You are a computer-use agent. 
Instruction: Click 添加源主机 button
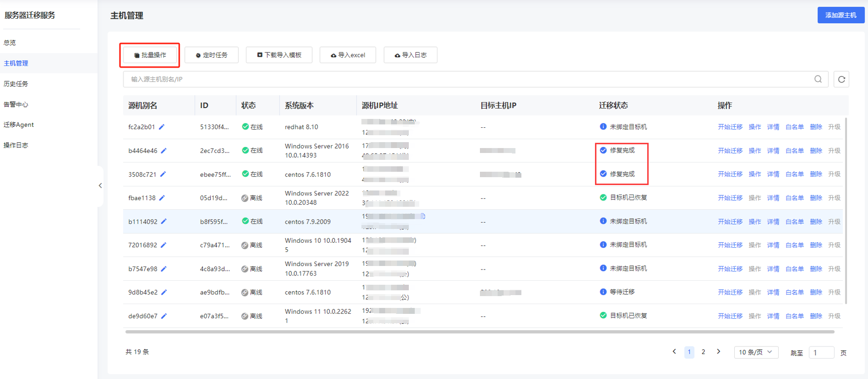(x=841, y=15)
